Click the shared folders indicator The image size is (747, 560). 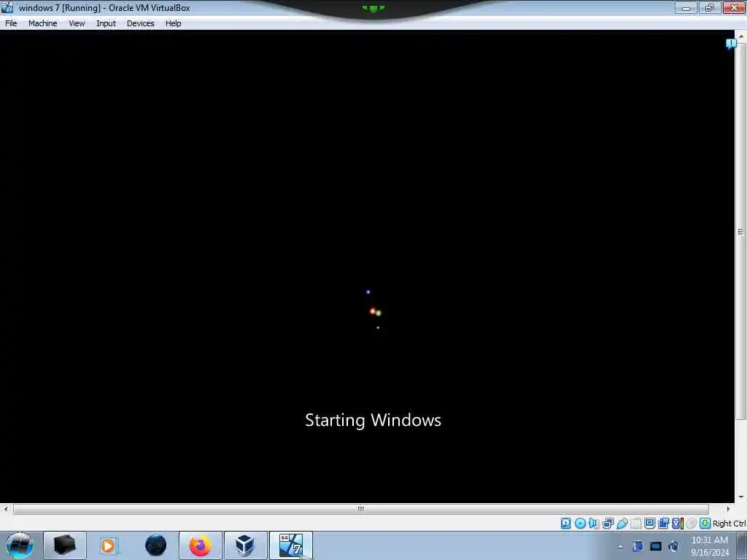tap(635, 524)
